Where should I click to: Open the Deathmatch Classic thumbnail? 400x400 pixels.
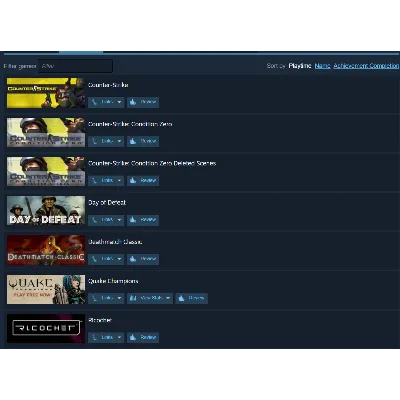[x=46, y=250]
